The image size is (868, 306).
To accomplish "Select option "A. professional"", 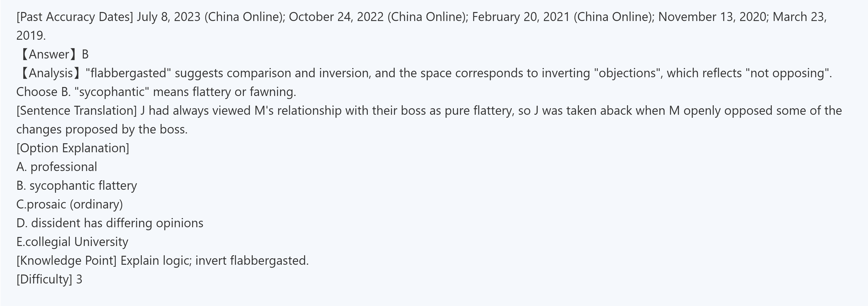I will tap(57, 167).
